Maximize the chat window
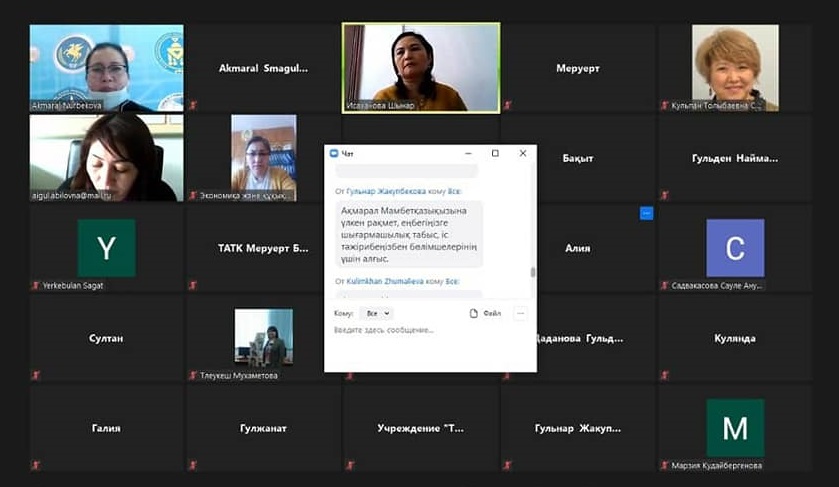The height and width of the screenshot is (487, 839). [495, 154]
